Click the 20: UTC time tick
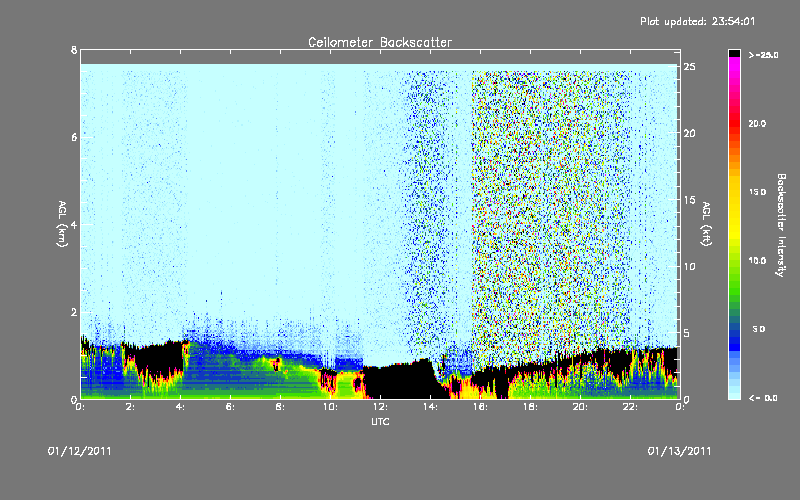The image size is (800, 500). coord(580,407)
